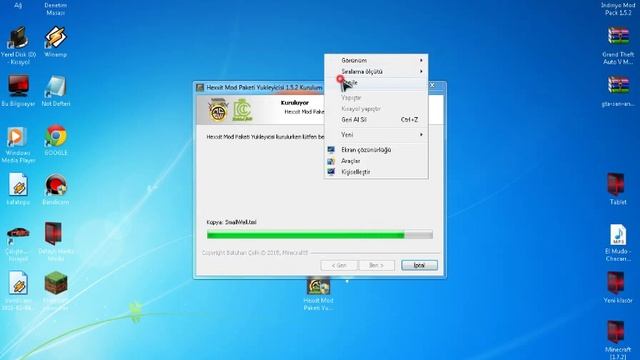The image size is (640, 360).
Task: Select the file icon beside the grass block
Action: 18,283
